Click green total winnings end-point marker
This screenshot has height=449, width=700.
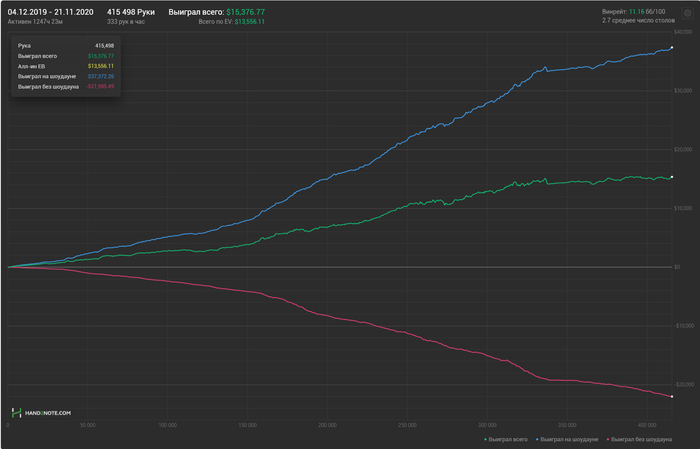click(672, 177)
